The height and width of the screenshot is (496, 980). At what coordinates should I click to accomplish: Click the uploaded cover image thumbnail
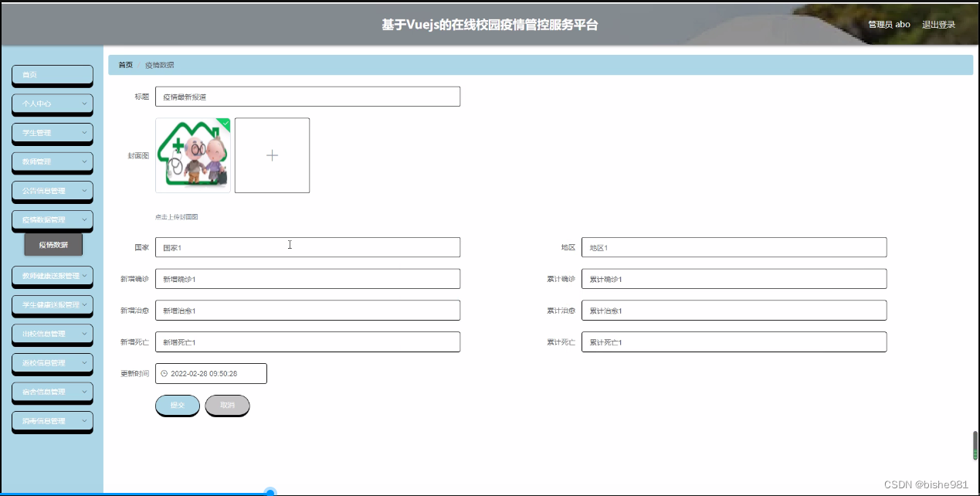tap(192, 155)
